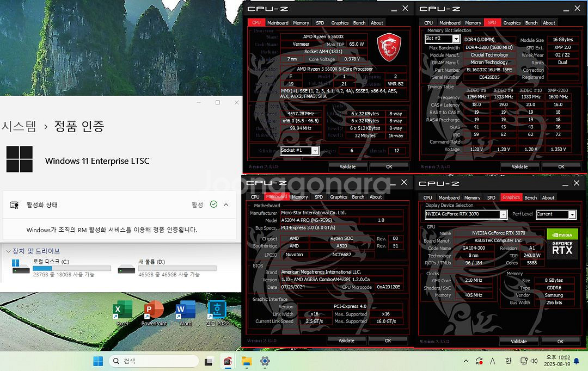588x371 pixels.
Task: Select Crucial Technology module manufacturer field
Action: 489,55
